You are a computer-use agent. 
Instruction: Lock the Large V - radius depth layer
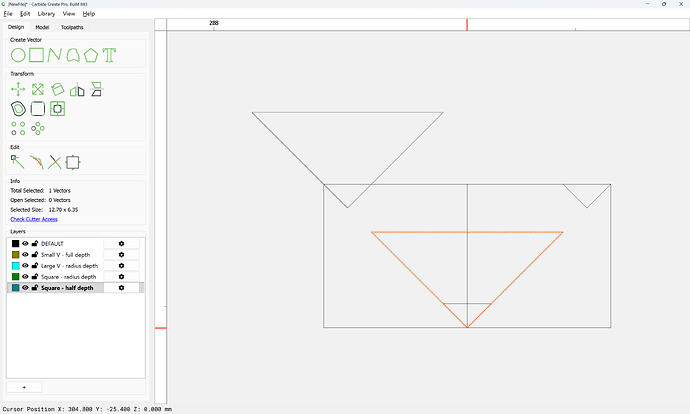point(35,265)
